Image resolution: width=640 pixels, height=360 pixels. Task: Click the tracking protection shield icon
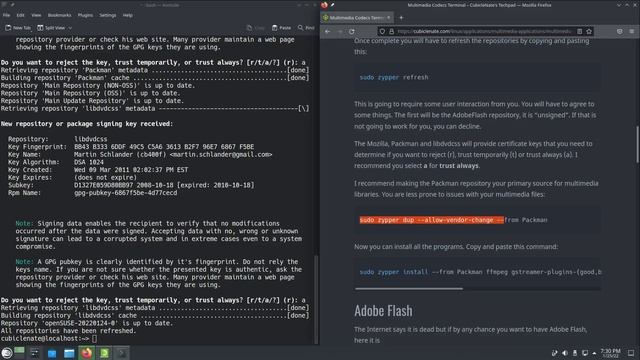click(382, 31)
